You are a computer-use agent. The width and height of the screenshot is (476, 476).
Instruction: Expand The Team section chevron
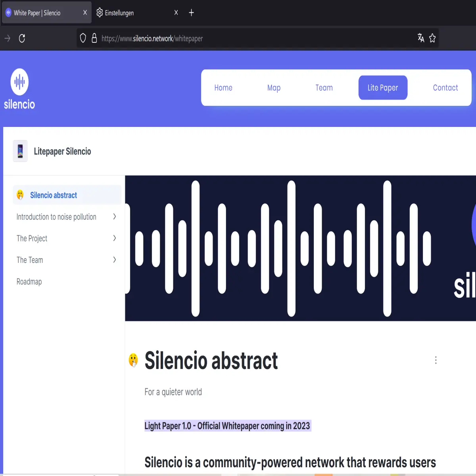click(x=115, y=260)
